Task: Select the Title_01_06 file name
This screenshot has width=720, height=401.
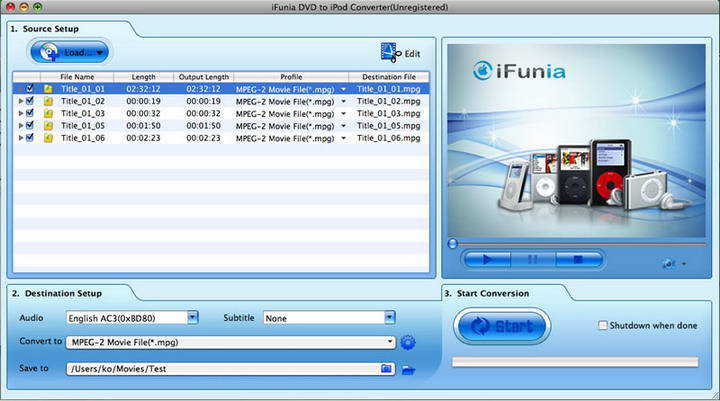Action: [x=83, y=138]
